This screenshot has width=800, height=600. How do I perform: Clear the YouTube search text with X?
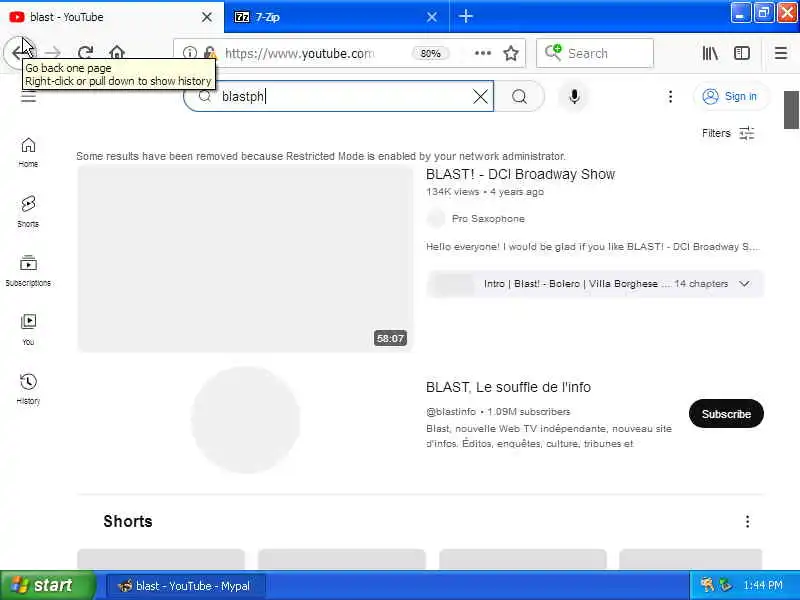click(x=480, y=96)
